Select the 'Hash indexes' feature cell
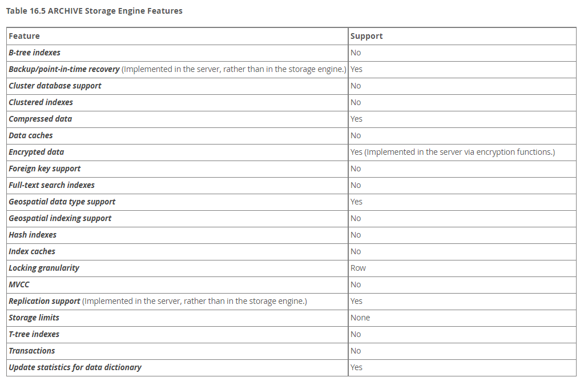The width and height of the screenshot is (588, 385). (33, 235)
